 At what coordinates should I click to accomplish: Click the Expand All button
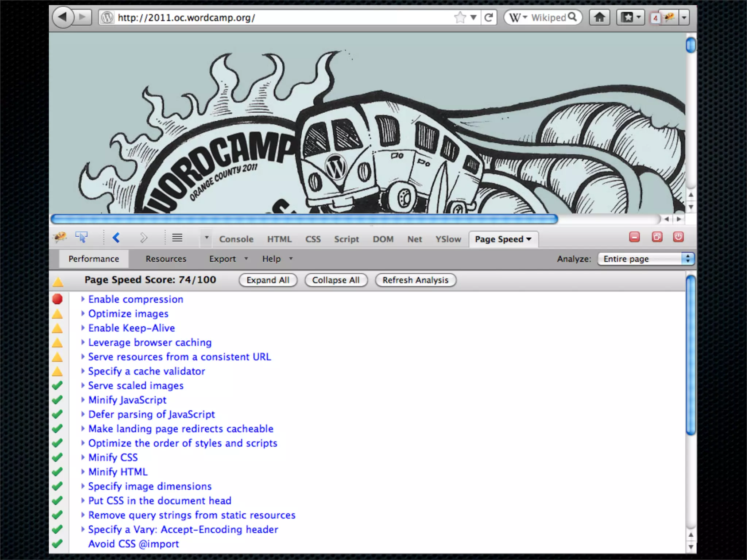[268, 280]
